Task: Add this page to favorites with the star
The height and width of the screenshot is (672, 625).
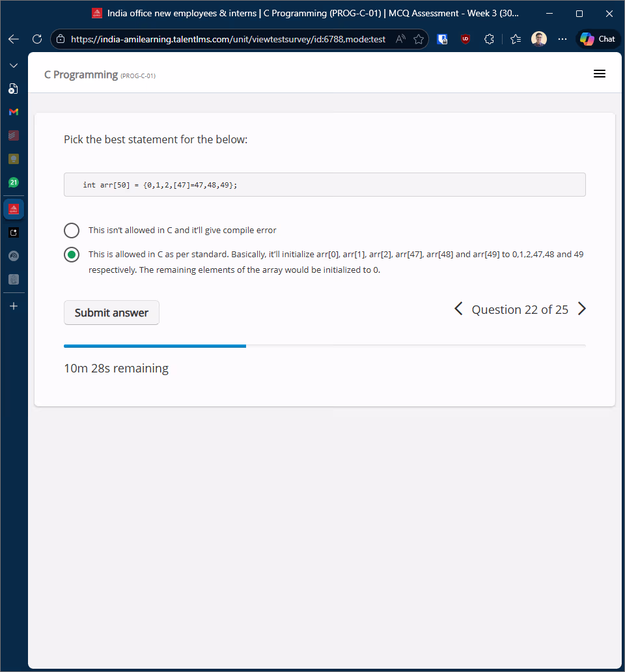Action: pos(419,39)
